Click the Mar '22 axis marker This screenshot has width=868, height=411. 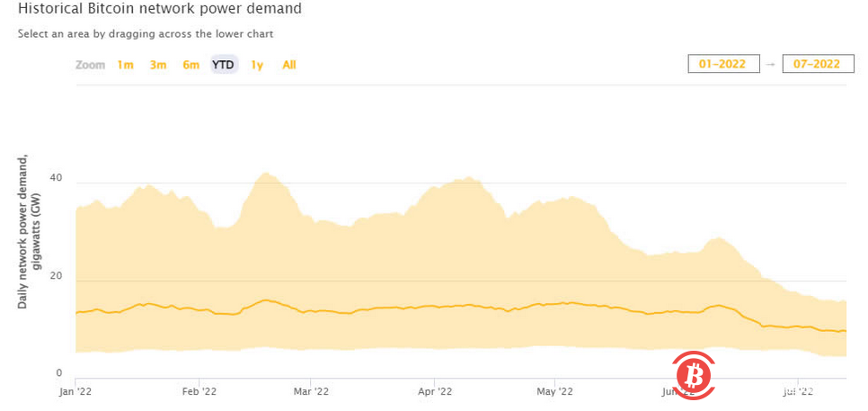tap(309, 392)
